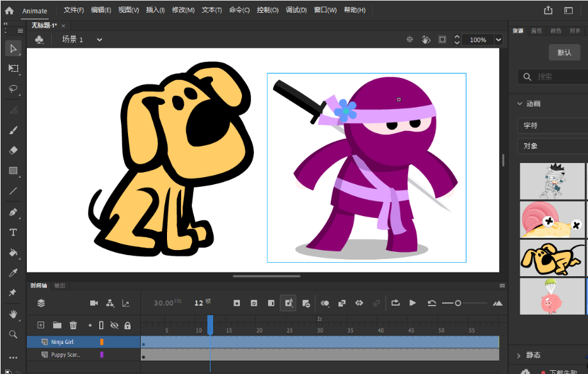Select the Line tool

pyautogui.click(x=13, y=191)
